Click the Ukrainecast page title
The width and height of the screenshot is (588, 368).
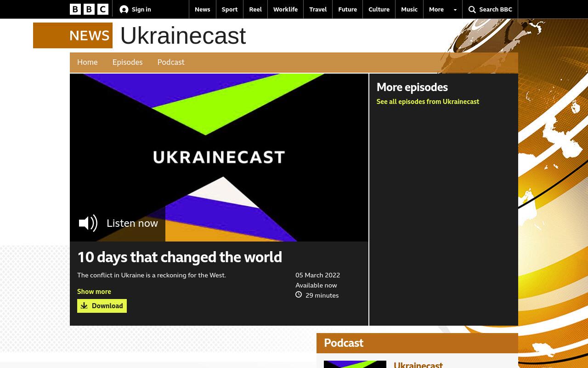pos(183,35)
